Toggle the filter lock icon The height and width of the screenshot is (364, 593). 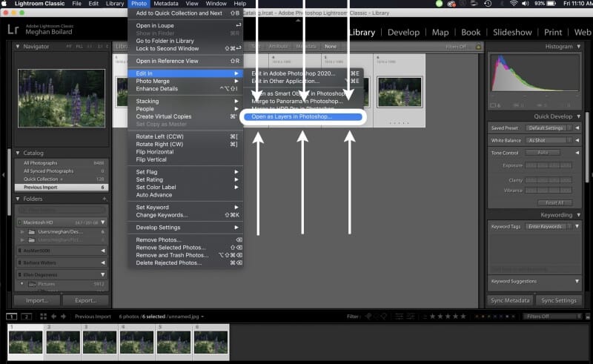pyautogui.click(x=478, y=47)
